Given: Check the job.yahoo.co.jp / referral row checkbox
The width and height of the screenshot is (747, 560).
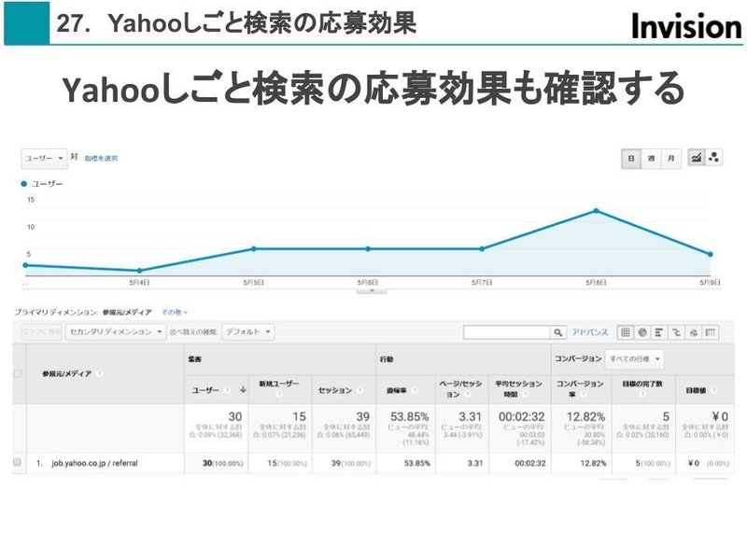Looking at the screenshot, I should point(17,462).
